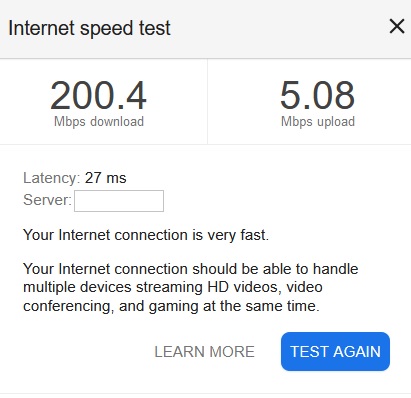Click the TEST AGAIN button

click(335, 351)
